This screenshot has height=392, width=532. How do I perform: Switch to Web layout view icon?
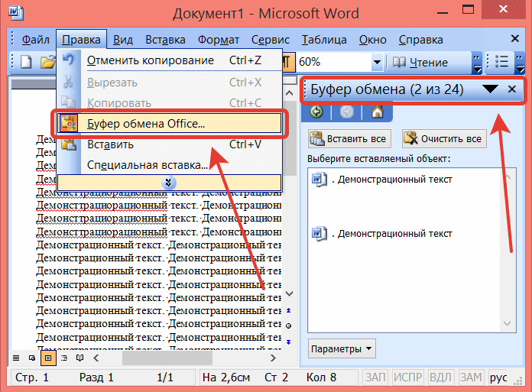click(x=32, y=358)
